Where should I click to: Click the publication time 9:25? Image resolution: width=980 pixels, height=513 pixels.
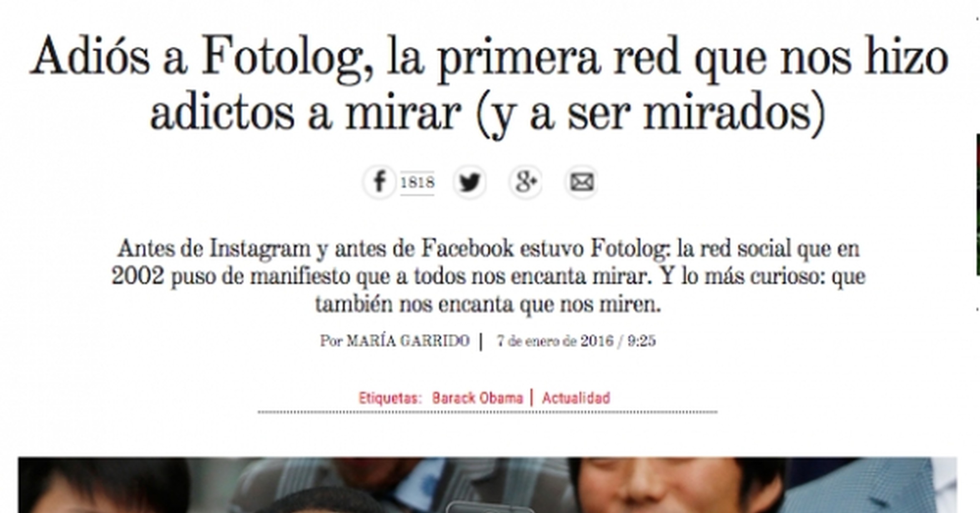[642, 341]
